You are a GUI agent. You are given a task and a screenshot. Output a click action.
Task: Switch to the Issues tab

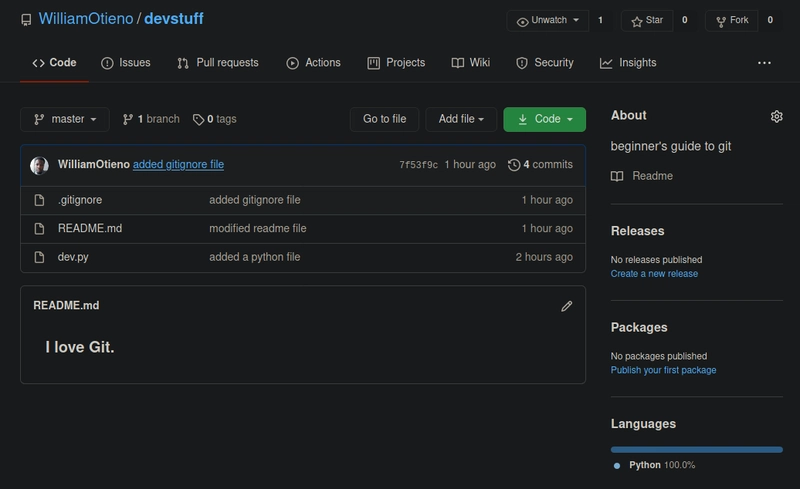pos(126,63)
